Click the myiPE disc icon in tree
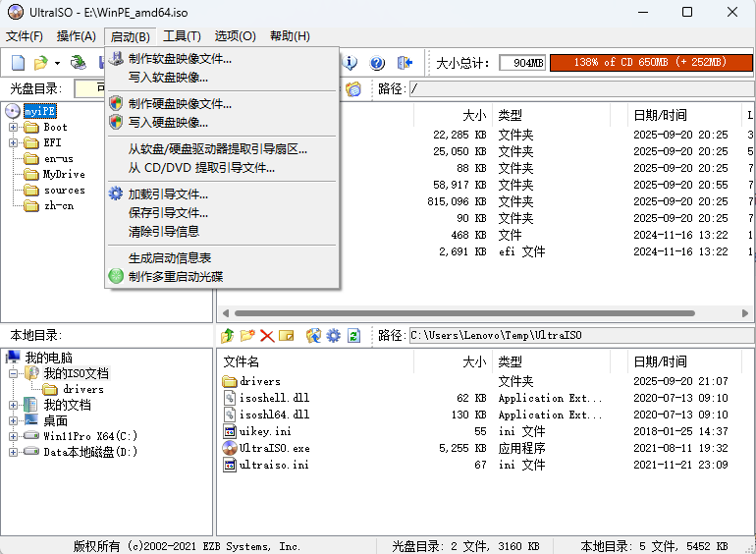The width and height of the screenshot is (756, 554). click(13, 111)
